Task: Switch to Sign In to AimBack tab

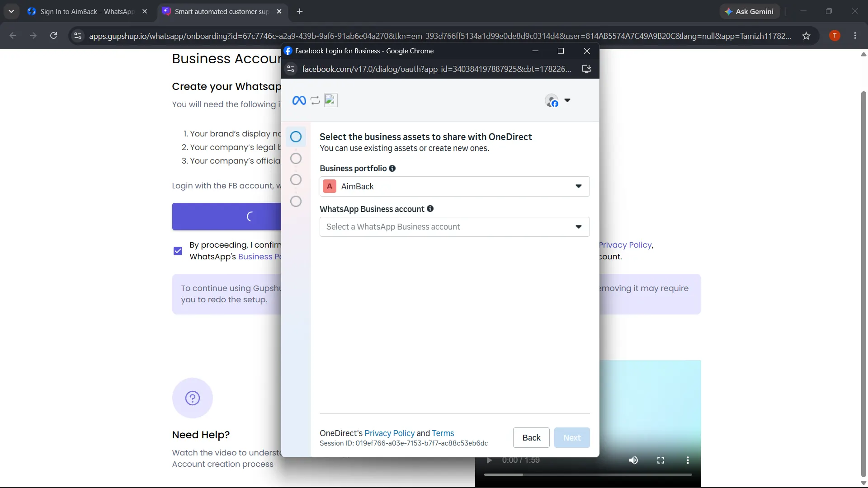Action: click(87, 11)
